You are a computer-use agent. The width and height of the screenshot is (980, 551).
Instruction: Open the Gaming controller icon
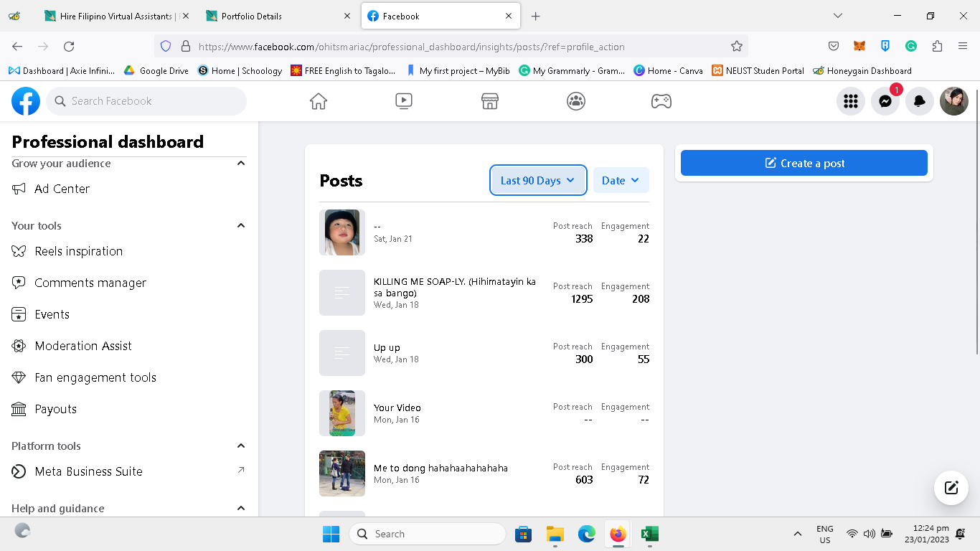(661, 101)
